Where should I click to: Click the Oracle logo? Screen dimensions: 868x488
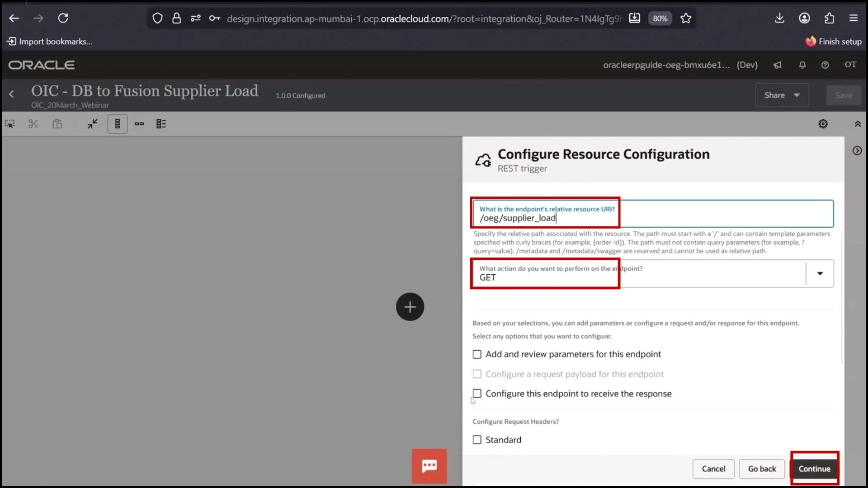pyautogui.click(x=42, y=65)
